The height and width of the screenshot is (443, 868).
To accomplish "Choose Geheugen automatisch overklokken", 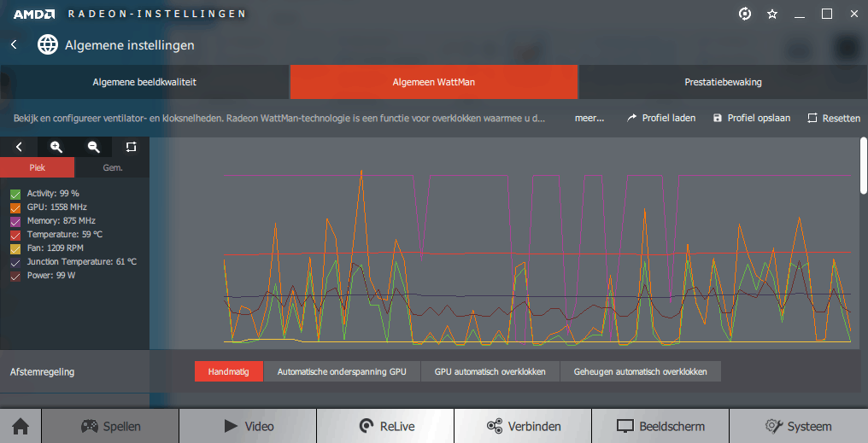I will [641, 371].
